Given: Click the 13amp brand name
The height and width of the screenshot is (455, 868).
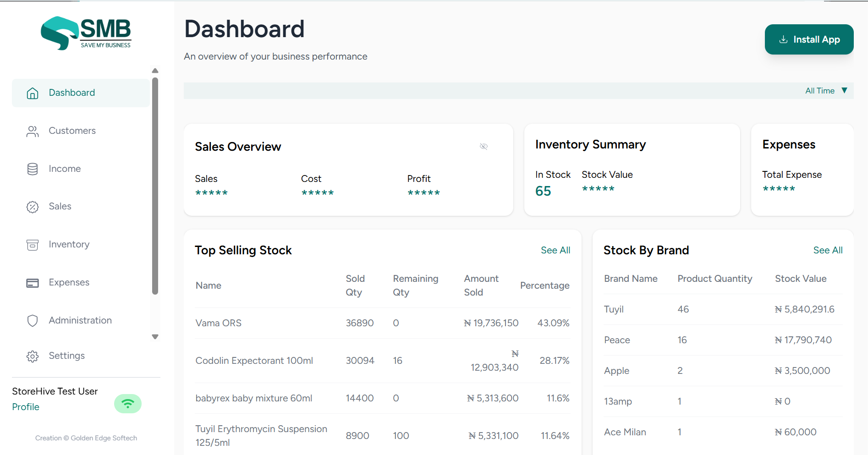Looking at the screenshot, I should 618,401.
